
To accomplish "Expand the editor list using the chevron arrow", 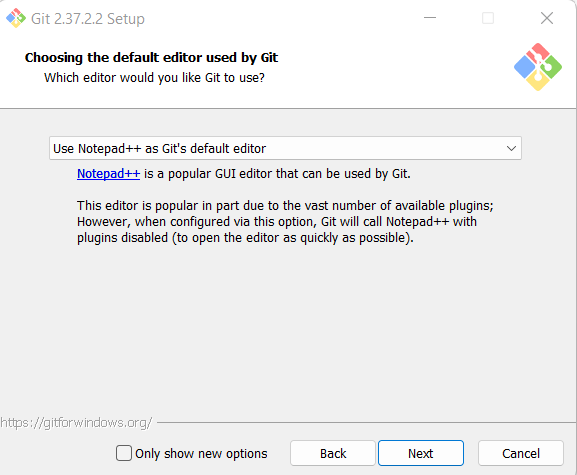I will 511,148.
